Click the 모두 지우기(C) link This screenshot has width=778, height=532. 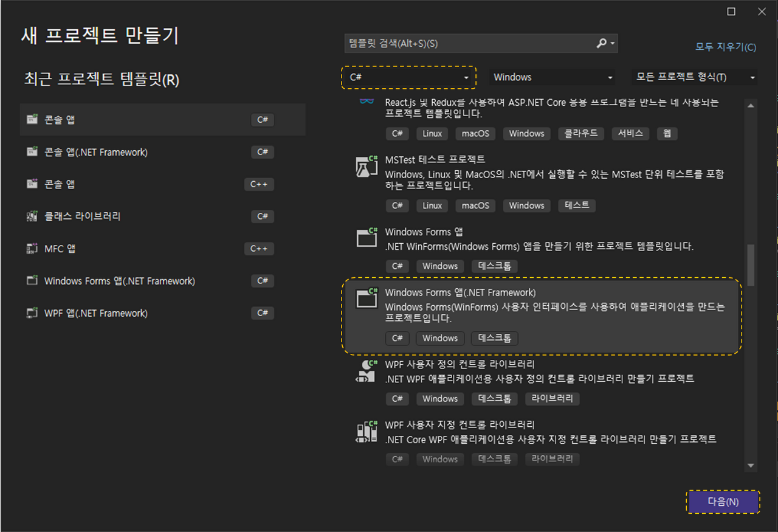726,47
